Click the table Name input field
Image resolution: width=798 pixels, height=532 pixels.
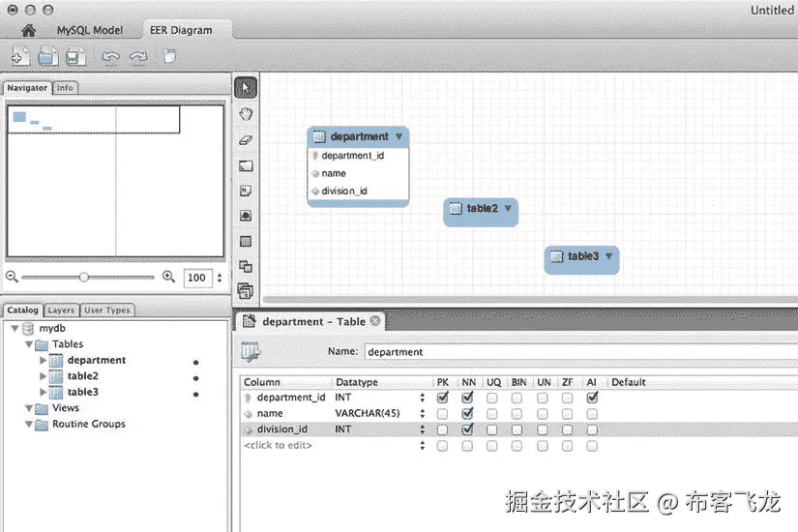click(x=580, y=352)
